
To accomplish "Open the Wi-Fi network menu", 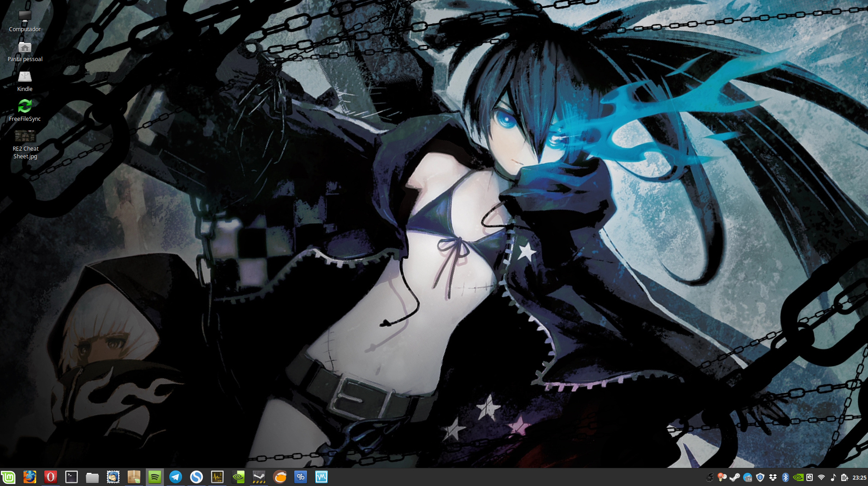I will pyautogui.click(x=821, y=477).
